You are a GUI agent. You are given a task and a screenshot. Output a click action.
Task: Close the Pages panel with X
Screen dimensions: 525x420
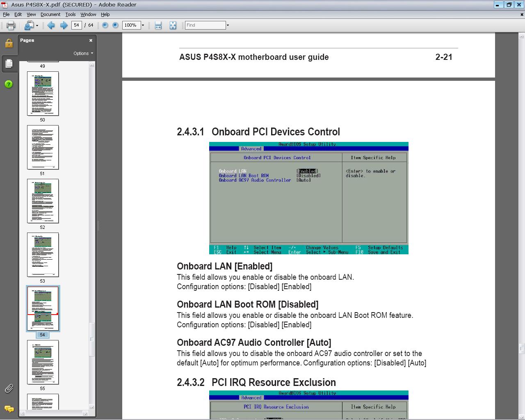(x=91, y=40)
